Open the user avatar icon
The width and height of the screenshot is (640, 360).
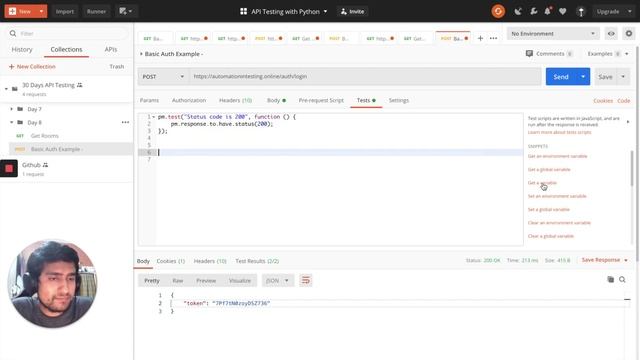[581, 11]
